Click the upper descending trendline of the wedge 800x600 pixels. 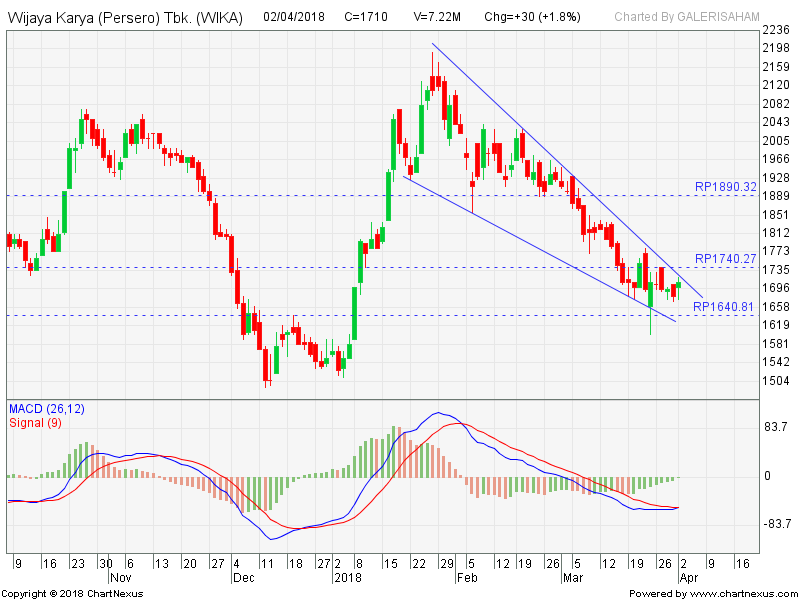567,170
